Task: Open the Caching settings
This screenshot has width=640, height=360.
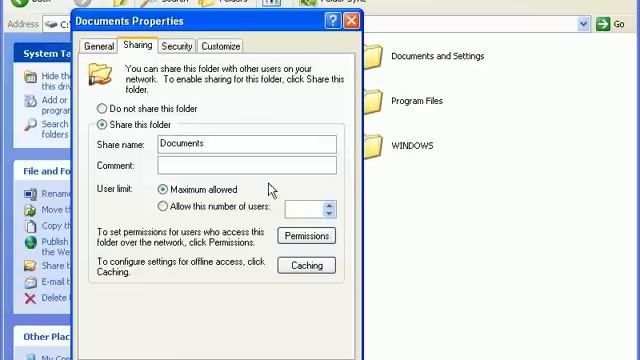Action: [307, 265]
